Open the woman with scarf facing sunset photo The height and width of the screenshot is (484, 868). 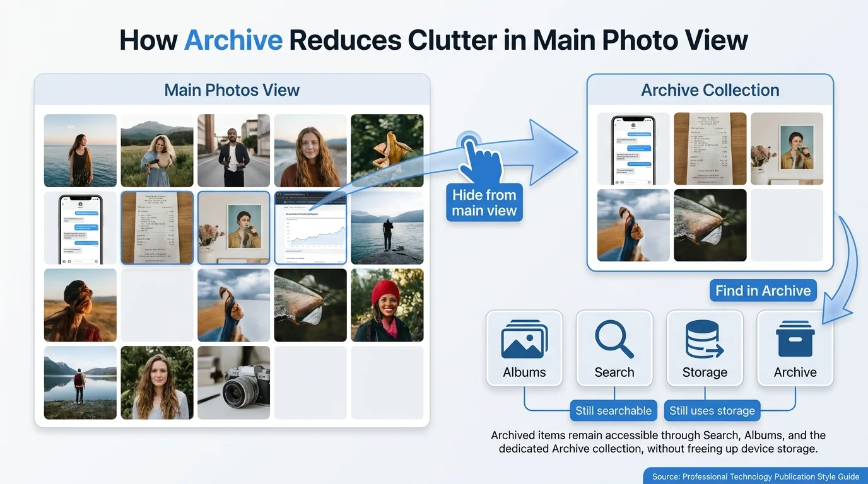[80, 305]
